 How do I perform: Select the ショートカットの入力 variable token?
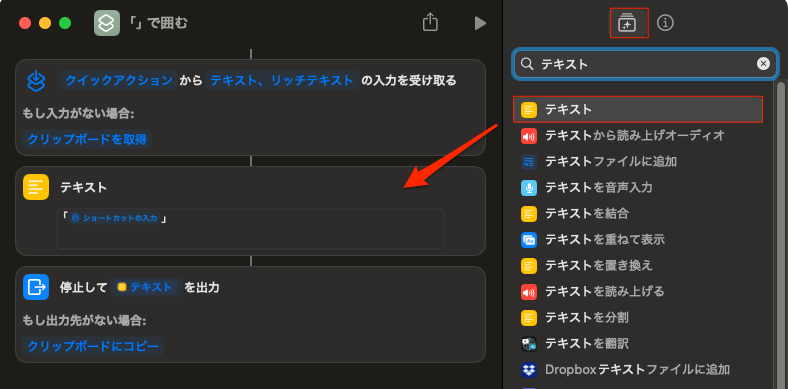[x=114, y=218]
